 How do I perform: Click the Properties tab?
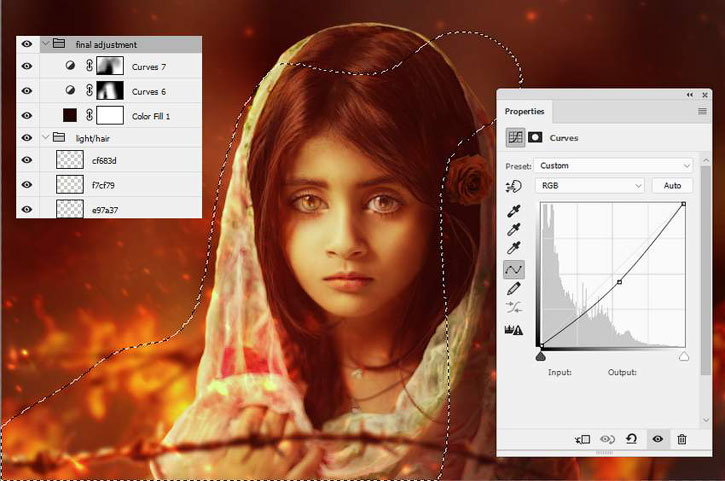pyautogui.click(x=524, y=111)
